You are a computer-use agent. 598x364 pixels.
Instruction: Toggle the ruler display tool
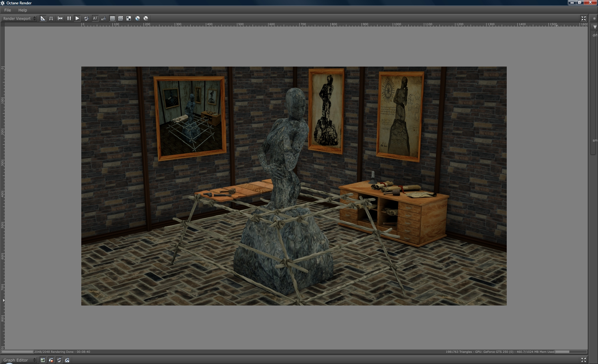(x=43, y=18)
